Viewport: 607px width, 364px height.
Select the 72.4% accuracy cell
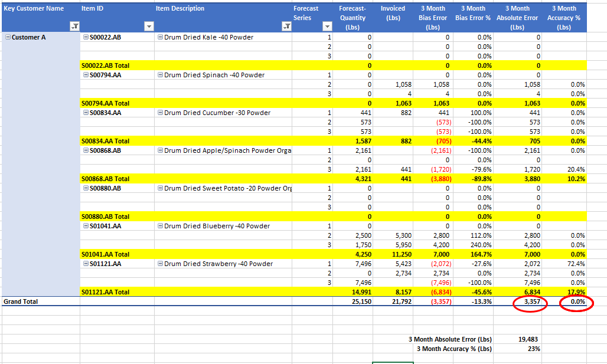[x=577, y=264]
